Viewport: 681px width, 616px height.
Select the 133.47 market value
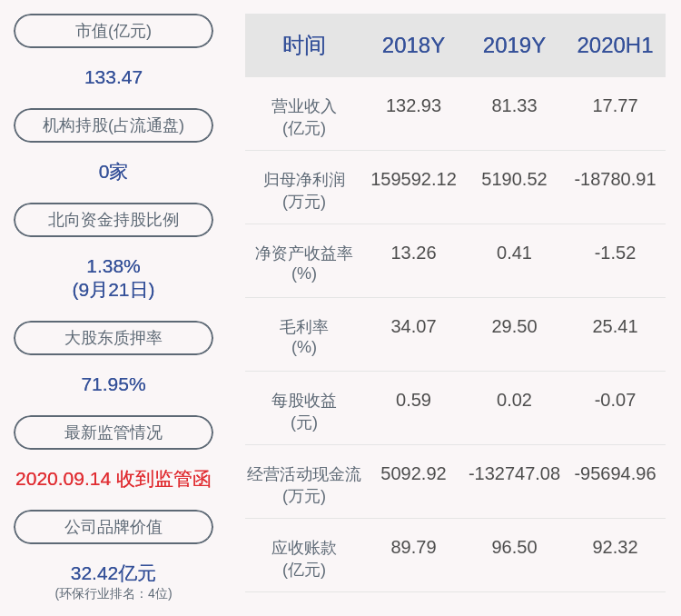point(113,78)
